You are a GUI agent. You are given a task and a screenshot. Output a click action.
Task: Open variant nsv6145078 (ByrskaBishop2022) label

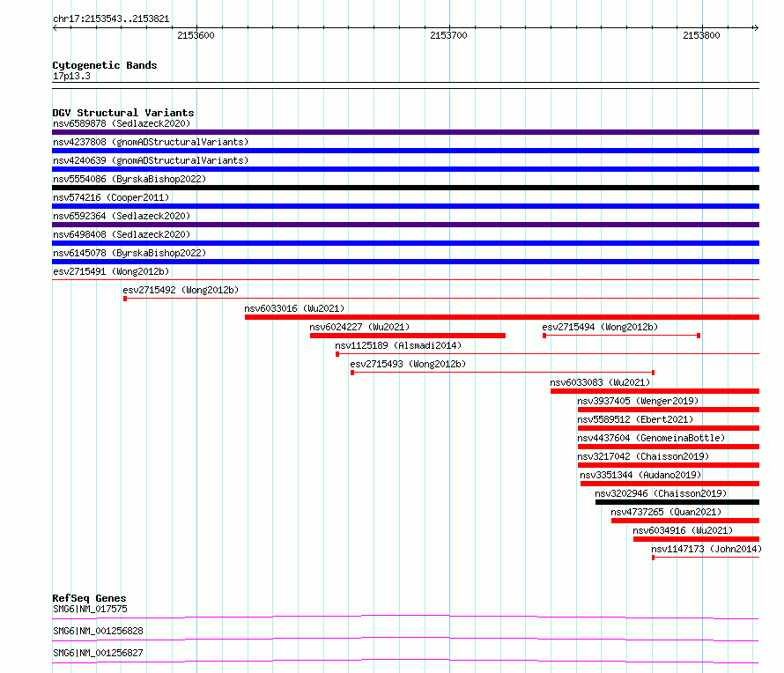pyautogui.click(x=129, y=253)
